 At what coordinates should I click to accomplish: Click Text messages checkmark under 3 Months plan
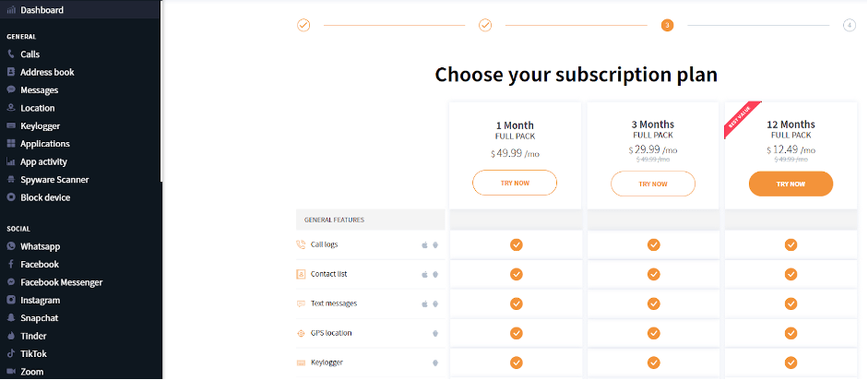click(654, 303)
